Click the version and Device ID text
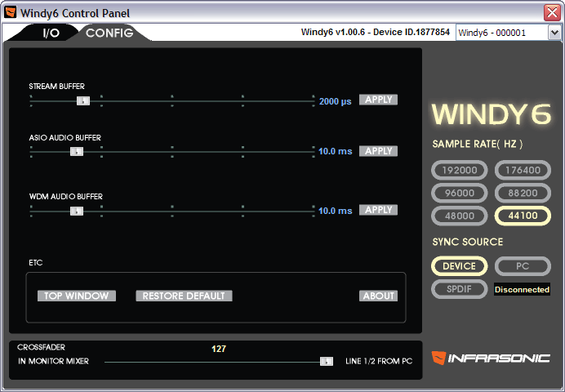Image resolution: width=565 pixels, height=392 pixels. [x=375, y=32]
